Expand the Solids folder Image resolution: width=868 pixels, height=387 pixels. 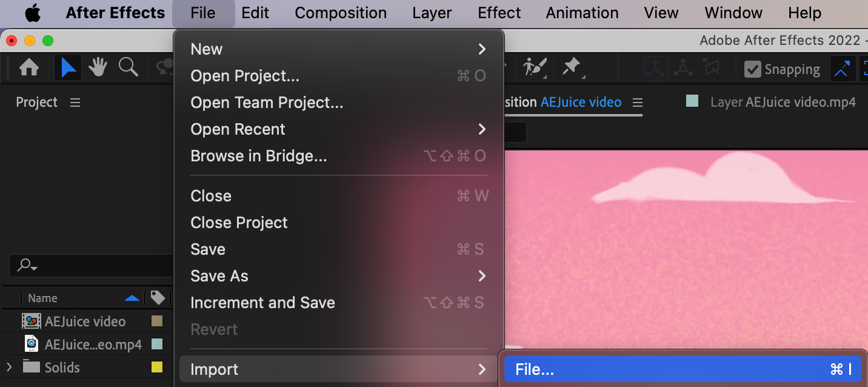point(9,367)
